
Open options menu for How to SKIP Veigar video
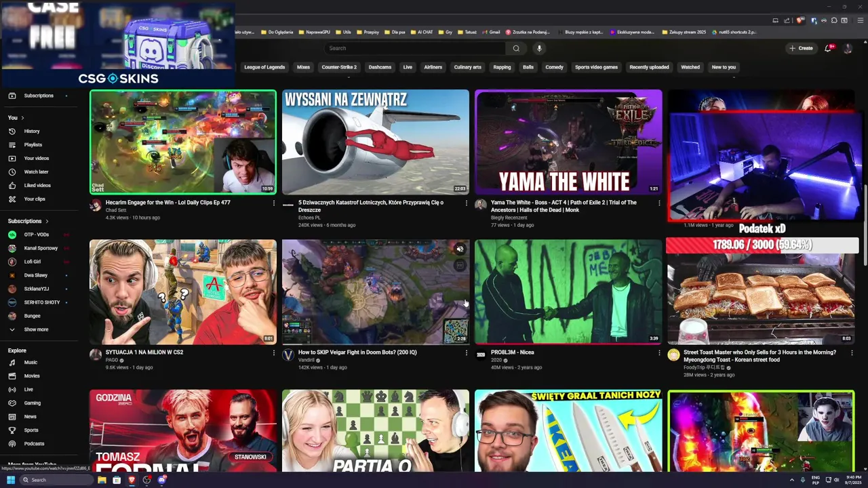(466, 352)
